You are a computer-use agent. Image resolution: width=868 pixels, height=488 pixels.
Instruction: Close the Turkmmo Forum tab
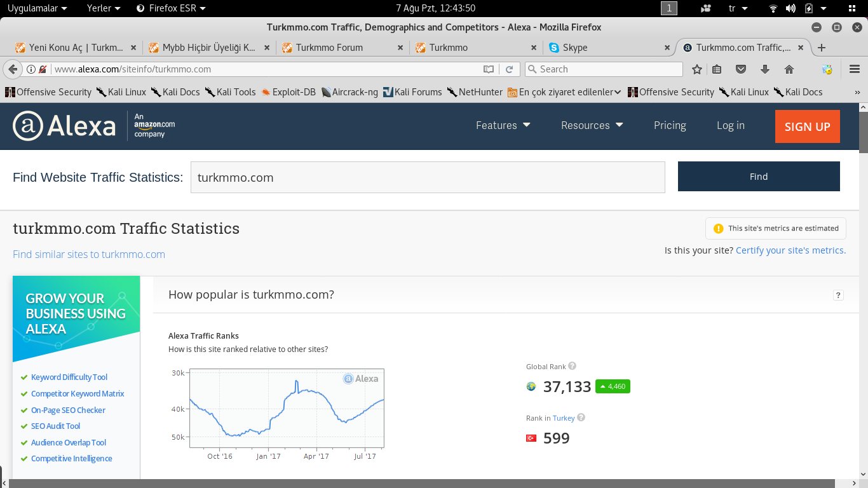(x=400, y=48)
